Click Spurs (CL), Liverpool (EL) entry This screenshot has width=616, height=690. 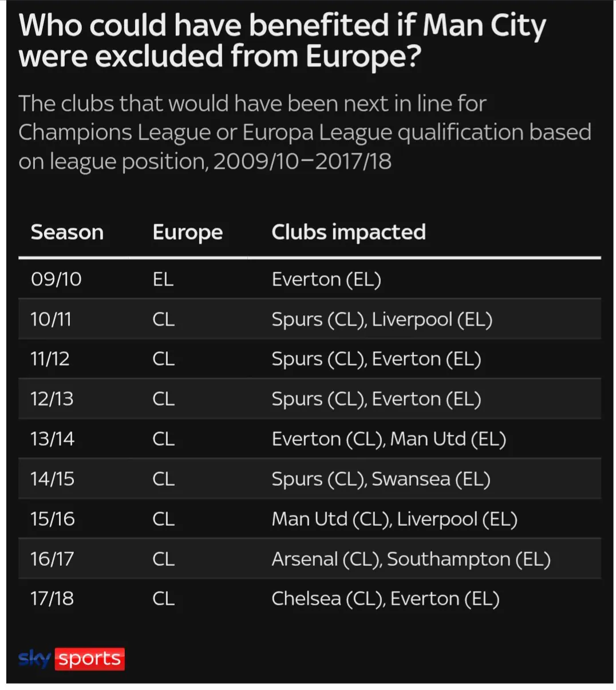(x=382, y=320)
